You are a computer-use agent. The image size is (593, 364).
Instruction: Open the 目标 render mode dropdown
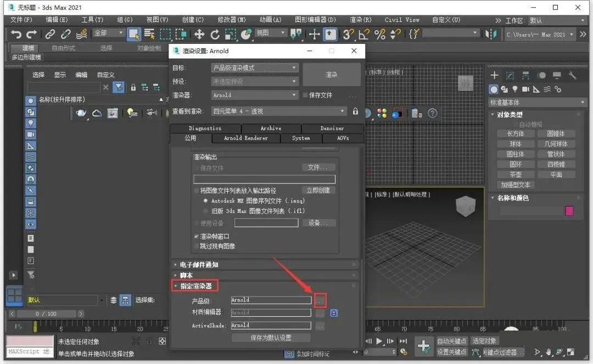(255, 68)
